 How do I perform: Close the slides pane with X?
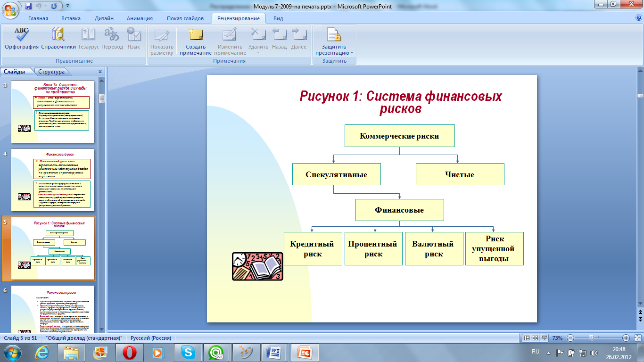(x=99, y=72)
